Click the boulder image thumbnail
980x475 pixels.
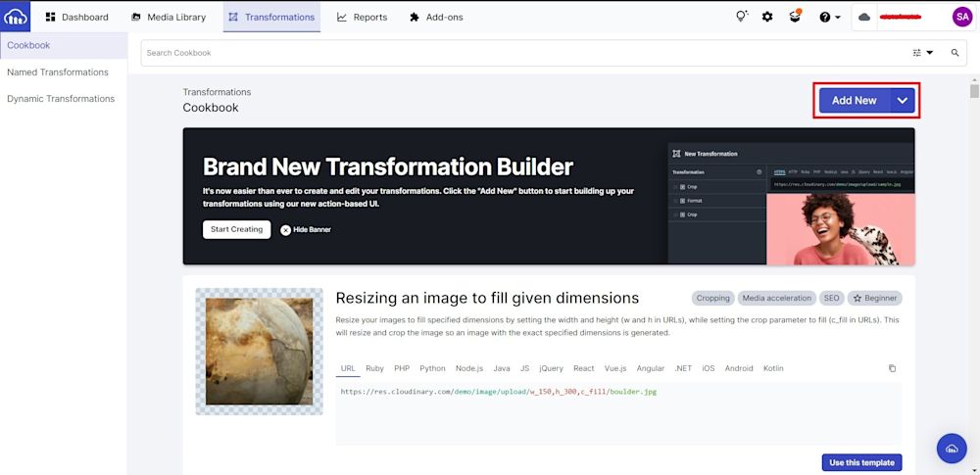coord(259,352)
